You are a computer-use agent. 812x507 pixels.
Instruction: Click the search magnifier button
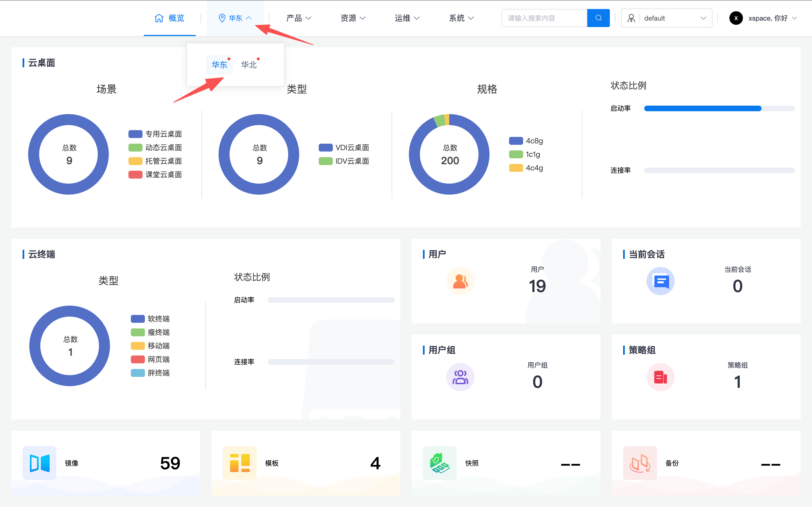click(598, 18)
